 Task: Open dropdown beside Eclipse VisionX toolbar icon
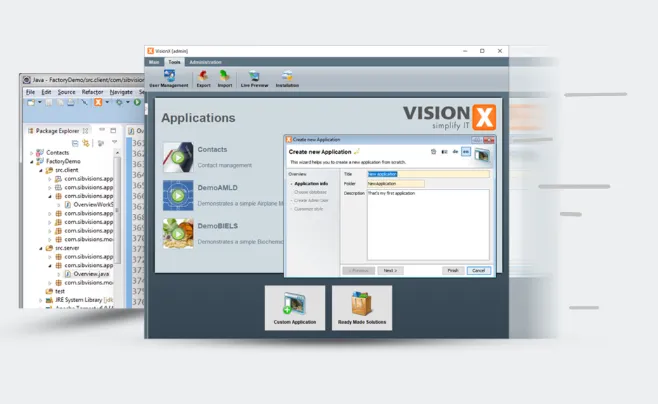click(x=107, y=102)
